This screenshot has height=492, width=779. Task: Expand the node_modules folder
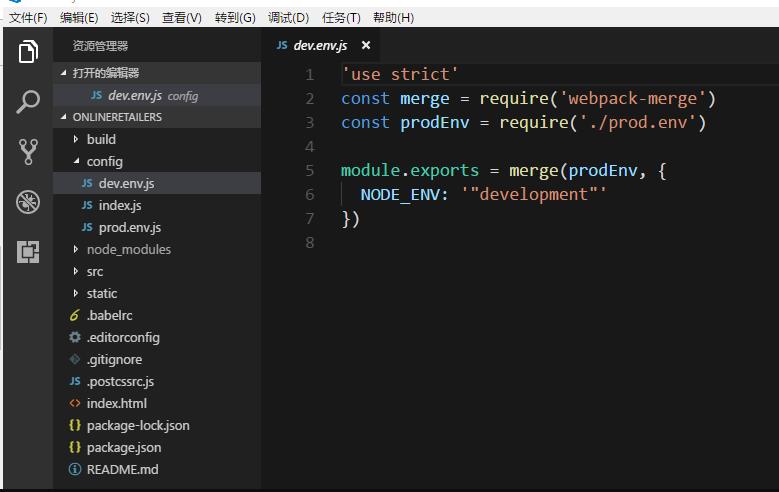point(76,249)
